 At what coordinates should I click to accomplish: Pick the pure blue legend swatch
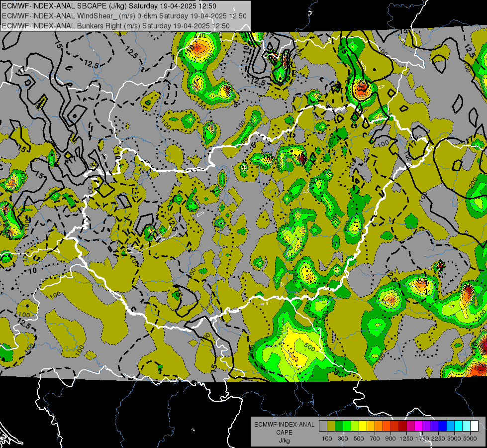(x=442, y=426)
